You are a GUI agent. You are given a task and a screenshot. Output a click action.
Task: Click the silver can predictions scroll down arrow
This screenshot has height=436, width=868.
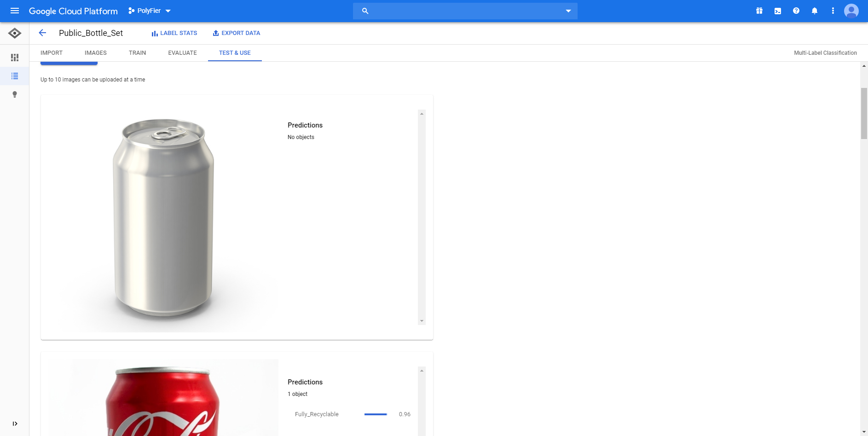tap(422, 321)
